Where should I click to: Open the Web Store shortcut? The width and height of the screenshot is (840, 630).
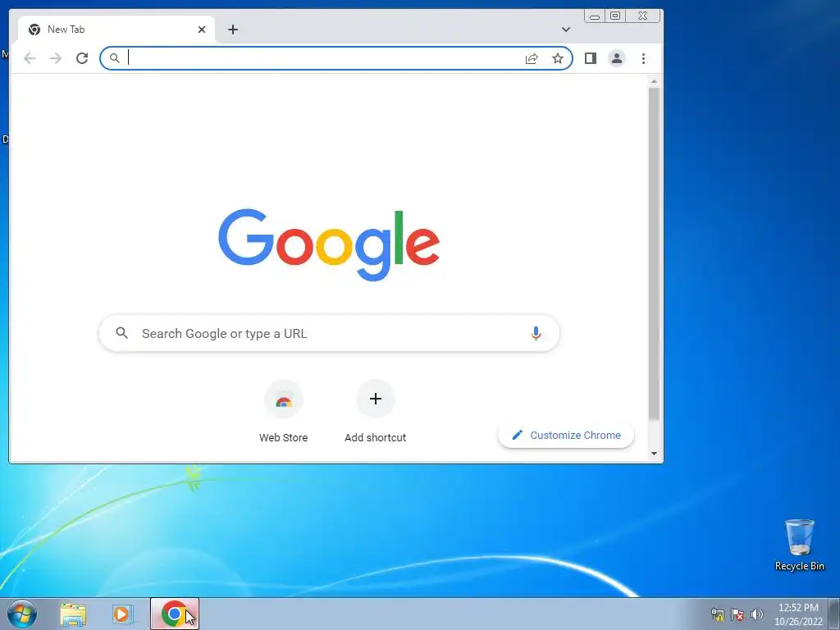(283, 412)
